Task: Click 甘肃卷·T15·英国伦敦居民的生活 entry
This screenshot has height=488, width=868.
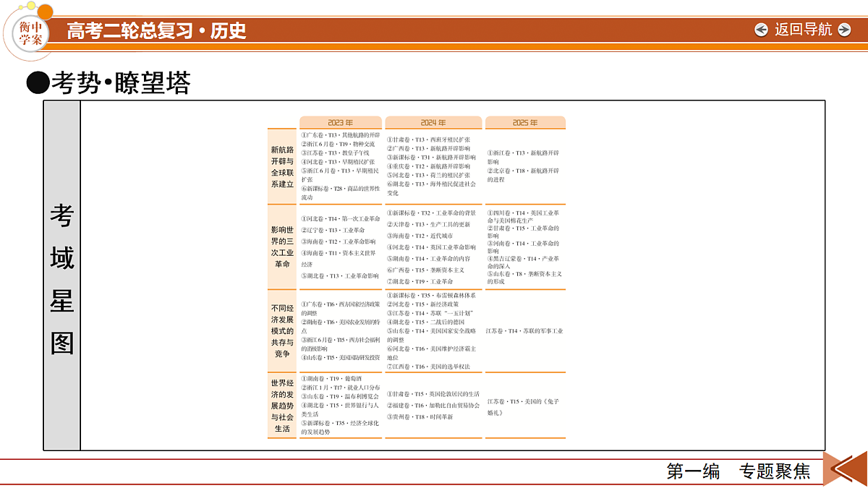Action: [433, 394]
